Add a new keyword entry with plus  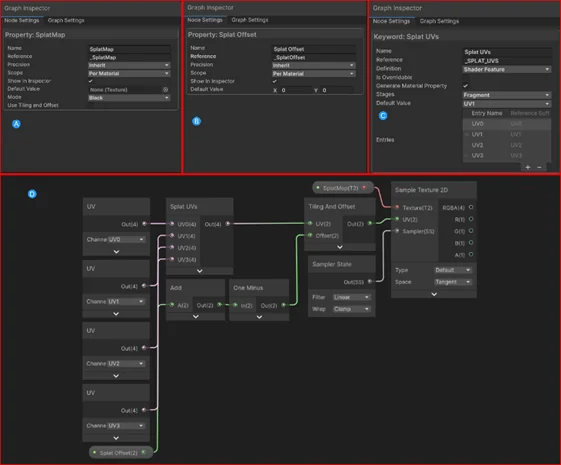click(528, 167)
